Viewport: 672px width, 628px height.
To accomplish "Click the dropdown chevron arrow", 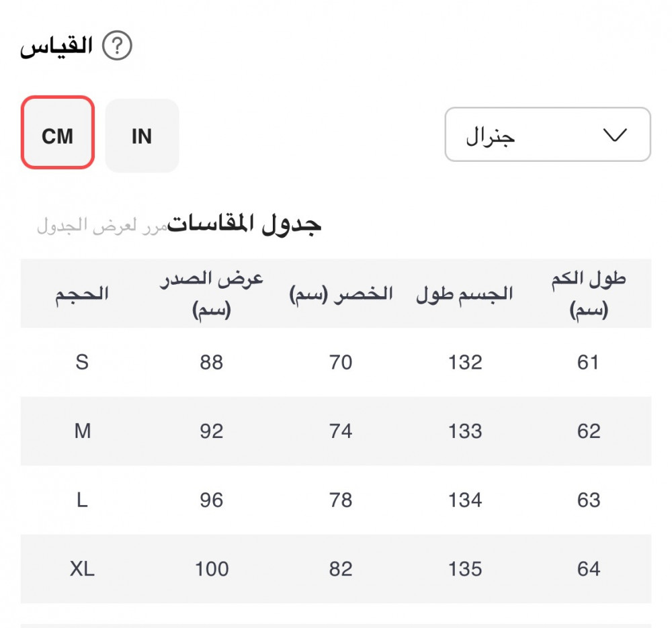I will tap(615, 135).
